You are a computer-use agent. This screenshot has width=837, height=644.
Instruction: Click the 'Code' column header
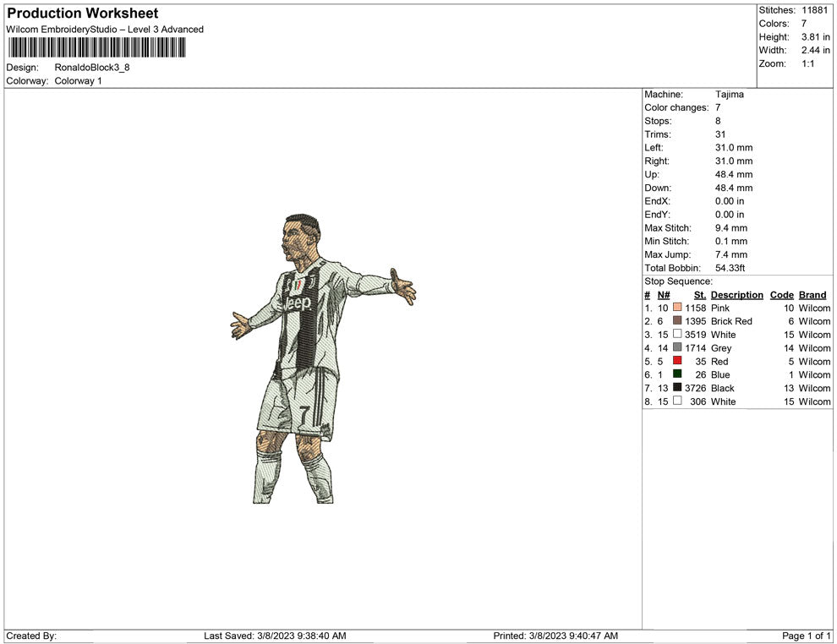pos(781,295)
